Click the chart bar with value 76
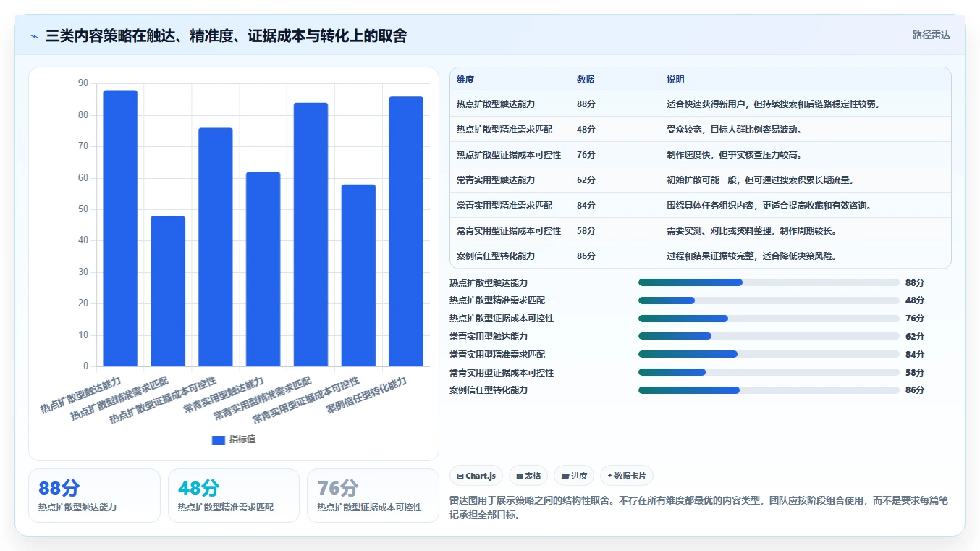This screenshot has width=980, height=551. (x=216, y=247)
